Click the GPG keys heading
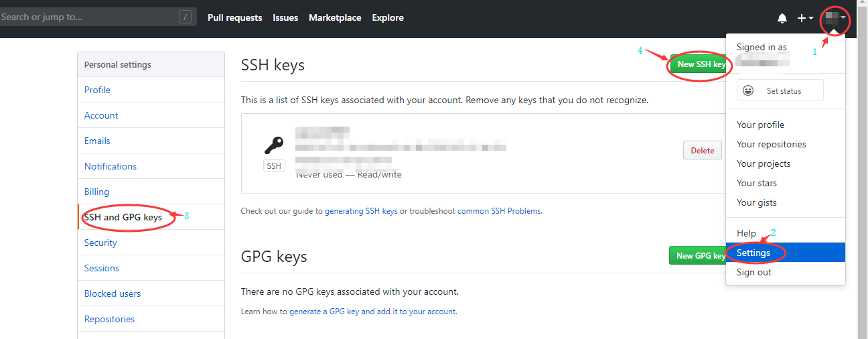868x339 pixels. tap(274, 257)
